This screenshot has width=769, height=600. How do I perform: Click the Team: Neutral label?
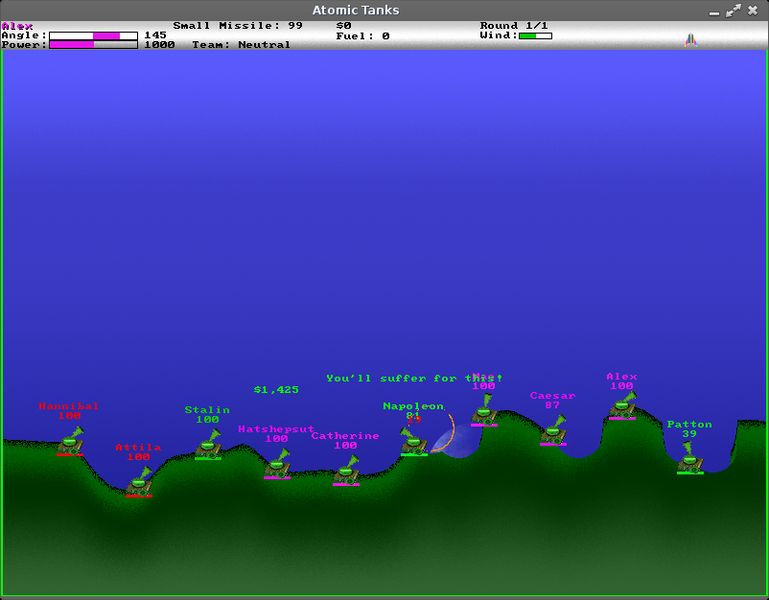241,45
